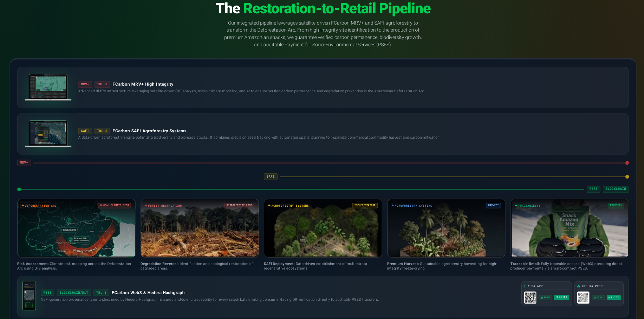This screenshot has width=644, height=319.
Task: Click the FOODTECH tag
Action: (x=616, y=205)
